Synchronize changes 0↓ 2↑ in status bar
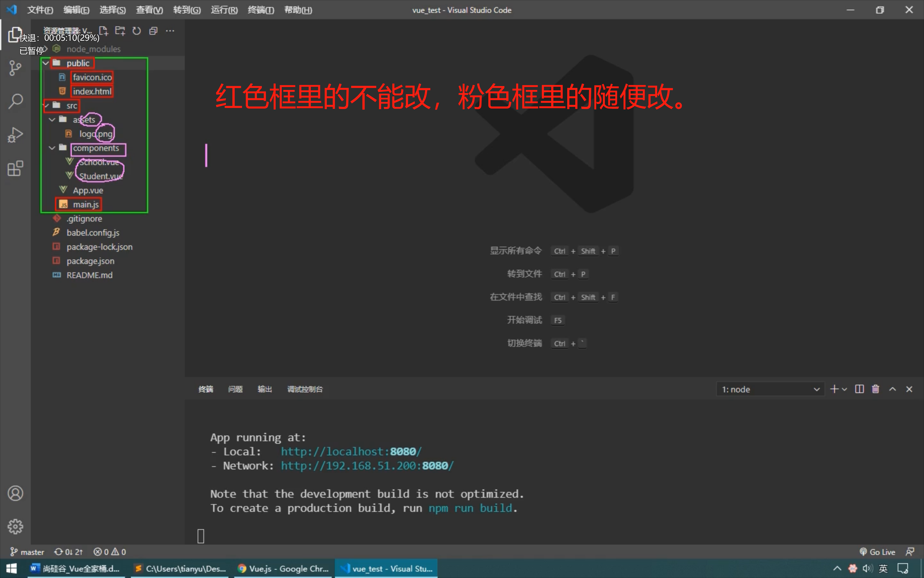 click(68, 552)
